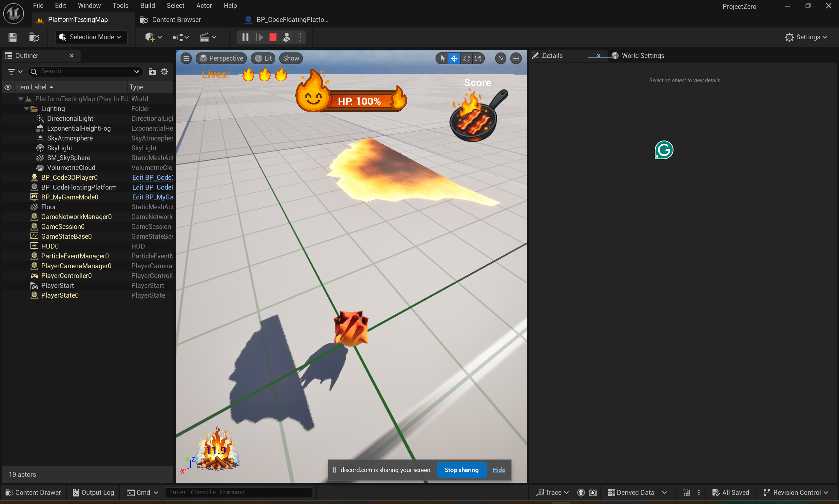Screen dimensions: 839x504
Task: Save the current level
Action: (x=12, y=37)
